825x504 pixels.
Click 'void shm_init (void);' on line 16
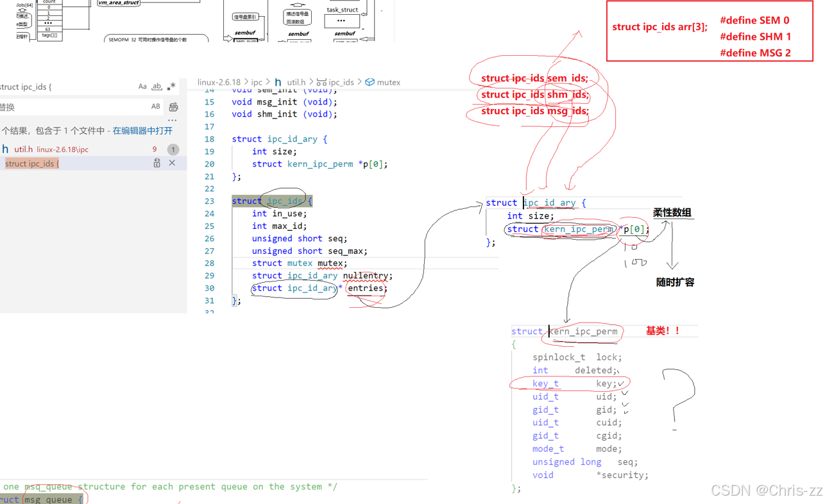pos(284,114)
